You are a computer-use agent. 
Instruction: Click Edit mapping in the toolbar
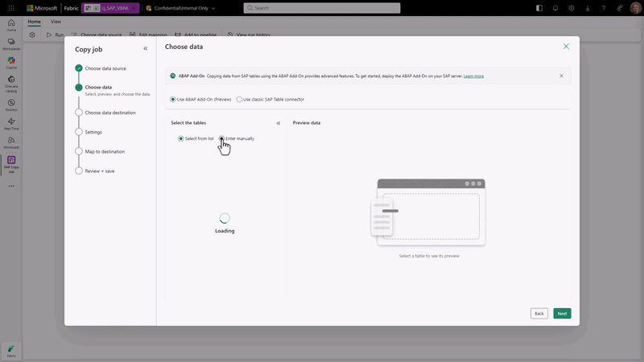pyautogui.click(x=148, y=35)
